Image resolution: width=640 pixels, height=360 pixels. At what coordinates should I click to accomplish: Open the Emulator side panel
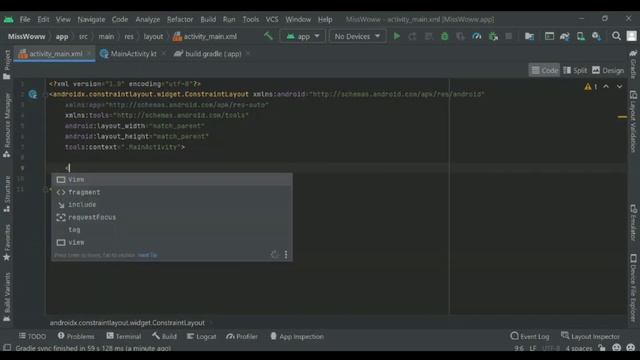click(633, 222)
